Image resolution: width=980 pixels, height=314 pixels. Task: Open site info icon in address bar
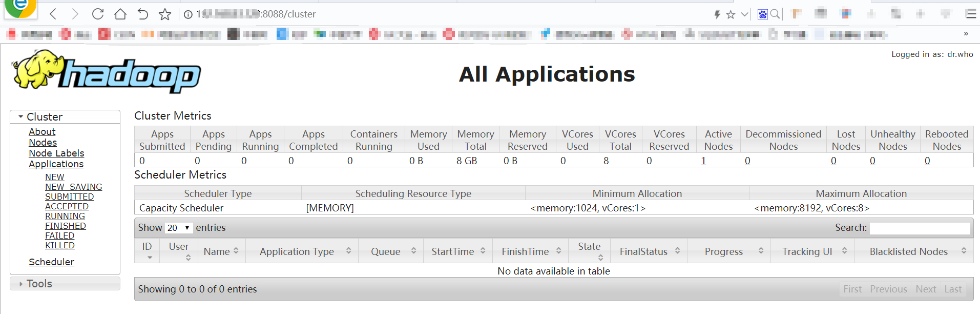pyautogui.click(x=188, y=14)
